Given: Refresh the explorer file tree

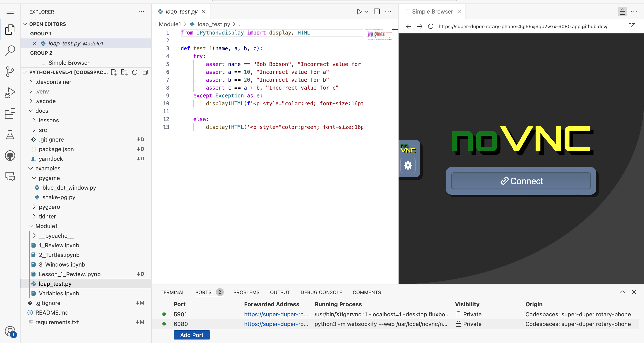Looking at the screenshot, I should point(135,72).
